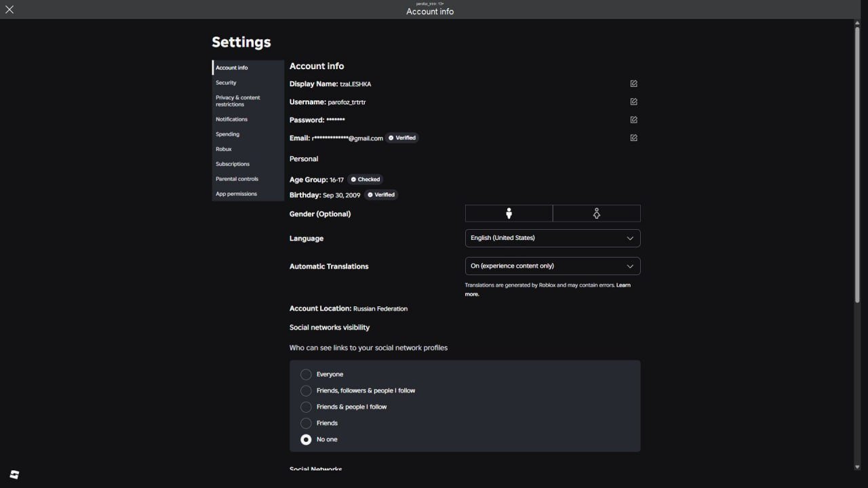
Task: Click the Verified badge next to Email
Action: click(x=402, y=138)
